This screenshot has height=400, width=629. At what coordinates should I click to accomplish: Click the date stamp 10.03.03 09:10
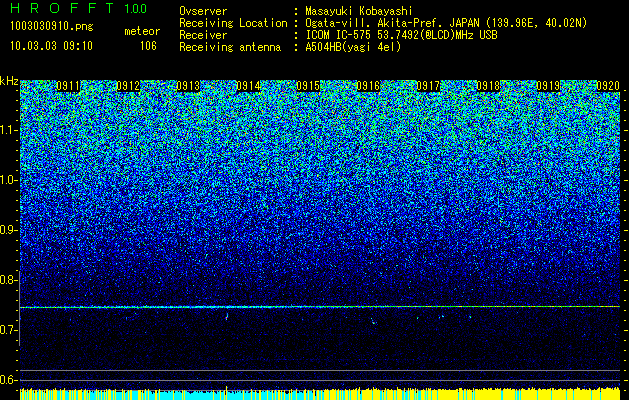(x=51, y=46)
